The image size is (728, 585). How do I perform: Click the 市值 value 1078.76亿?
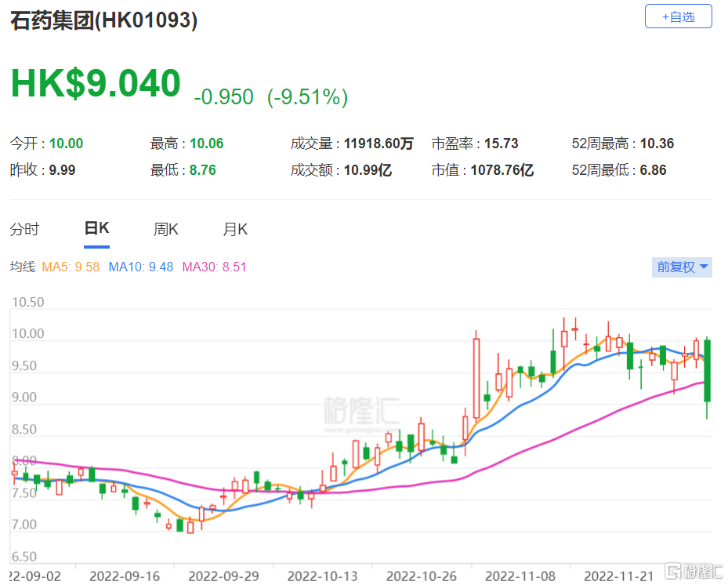click(x=502, y=170)
